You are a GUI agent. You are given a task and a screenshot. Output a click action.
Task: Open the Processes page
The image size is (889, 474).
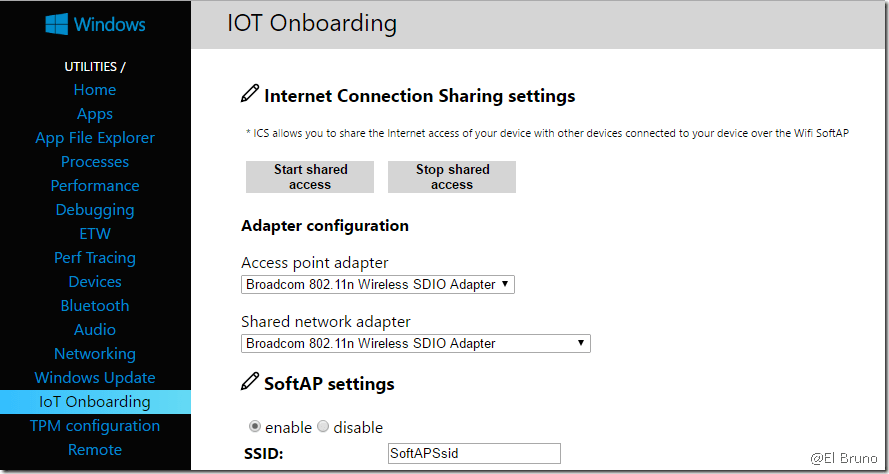[x=95, y=162]
